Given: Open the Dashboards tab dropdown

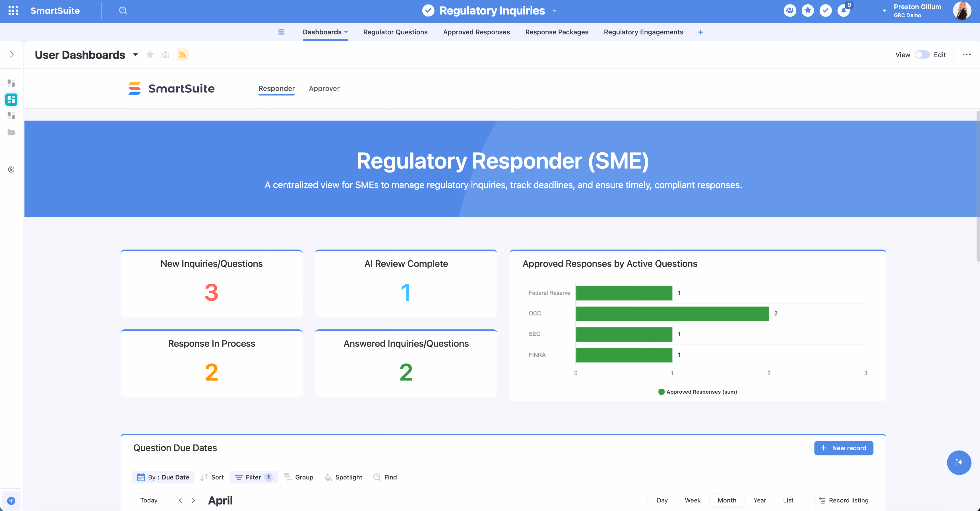Looking at the screenshot, I should (x=346, y=32).
